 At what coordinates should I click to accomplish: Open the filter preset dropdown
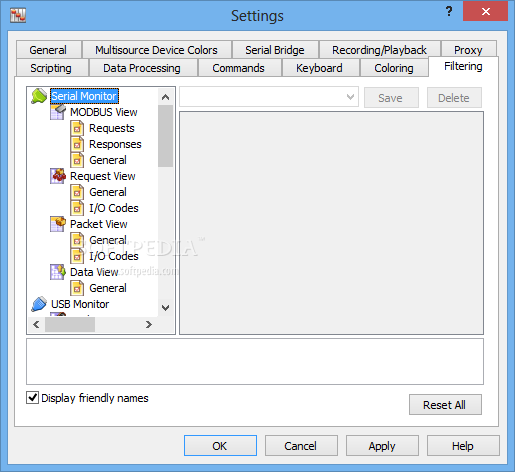tap(350, 97)
